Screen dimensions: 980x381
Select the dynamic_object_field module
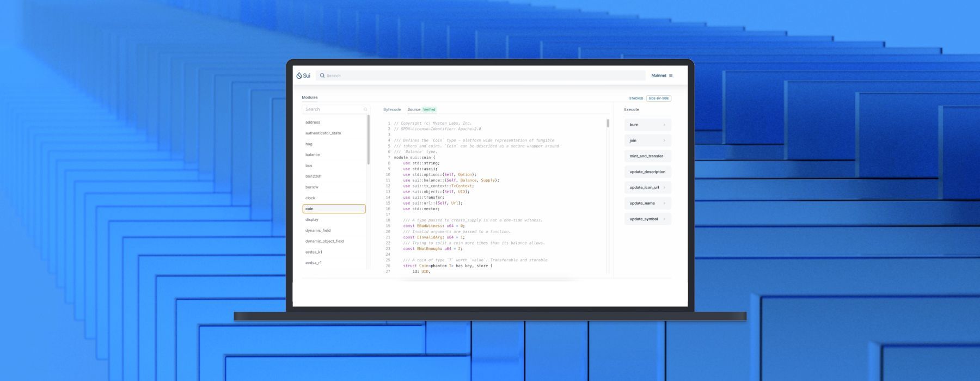pos(334,241)
